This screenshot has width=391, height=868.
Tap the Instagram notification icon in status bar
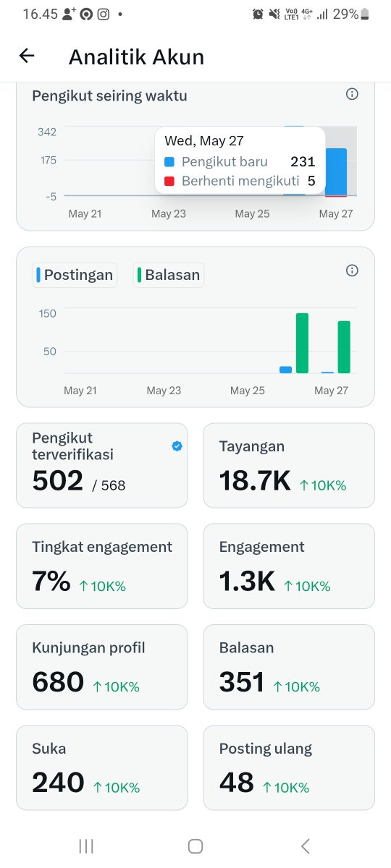(104, 14)
